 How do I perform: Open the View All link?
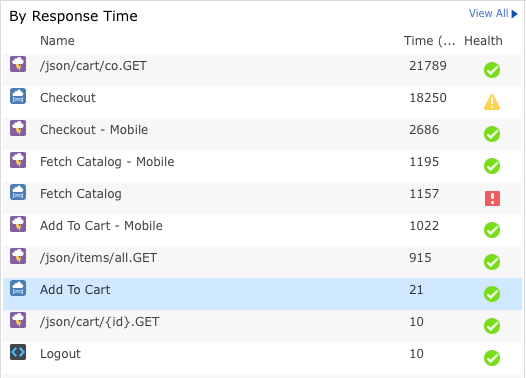coord(488,13)
